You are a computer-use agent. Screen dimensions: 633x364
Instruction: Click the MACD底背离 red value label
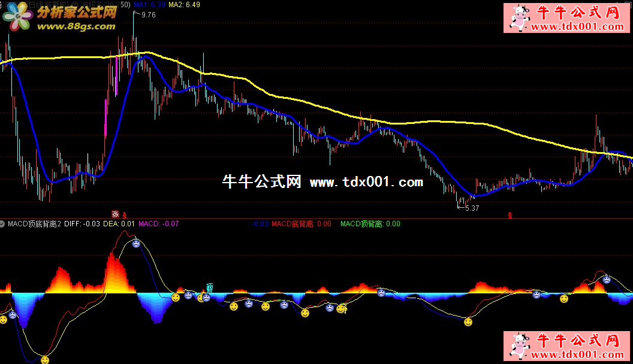(301, 224)
